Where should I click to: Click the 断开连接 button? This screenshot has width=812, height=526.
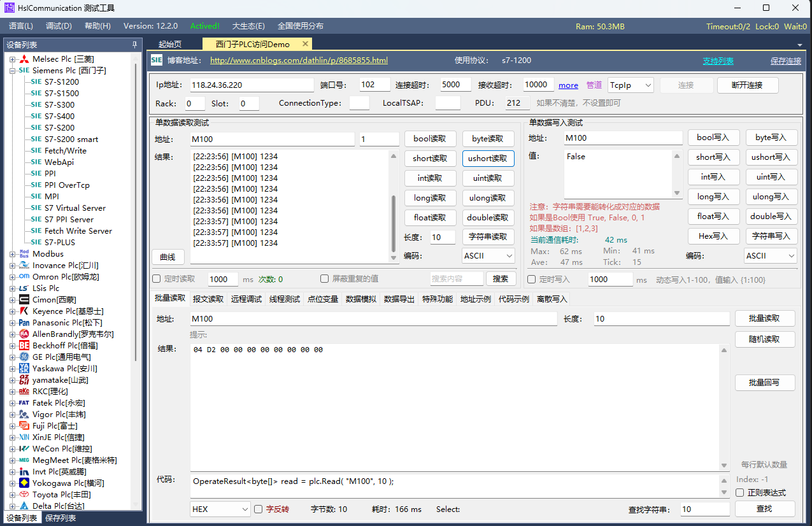click(x=748, y=85)
